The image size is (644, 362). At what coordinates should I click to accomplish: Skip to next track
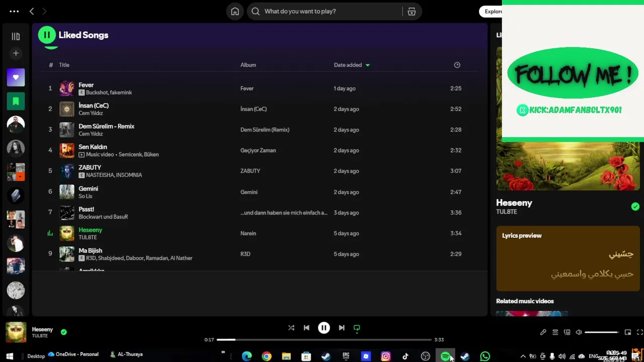[342, 328]
